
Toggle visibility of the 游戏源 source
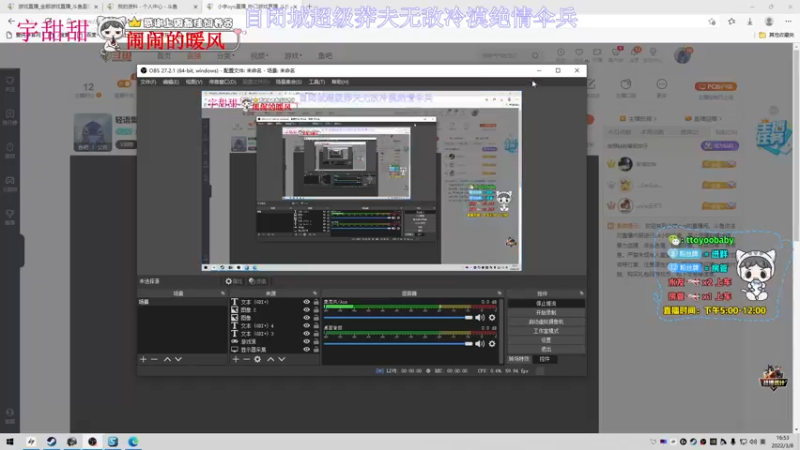pos(306,341)
